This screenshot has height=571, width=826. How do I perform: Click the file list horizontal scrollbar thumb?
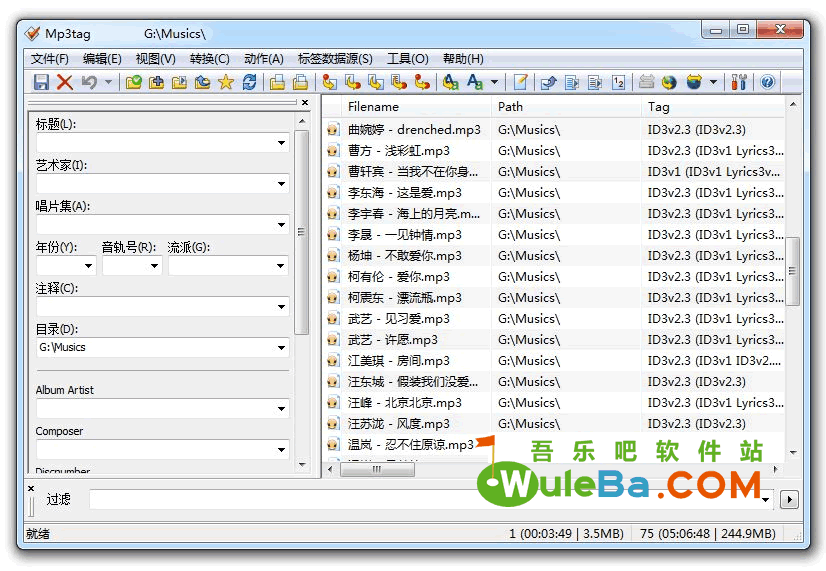point(377,469)
